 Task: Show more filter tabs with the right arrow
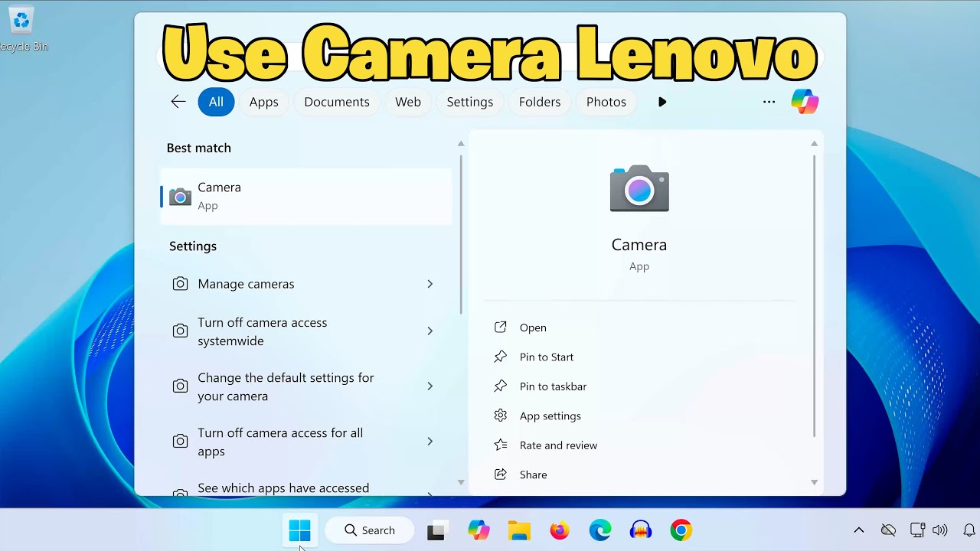pos(662,102)
